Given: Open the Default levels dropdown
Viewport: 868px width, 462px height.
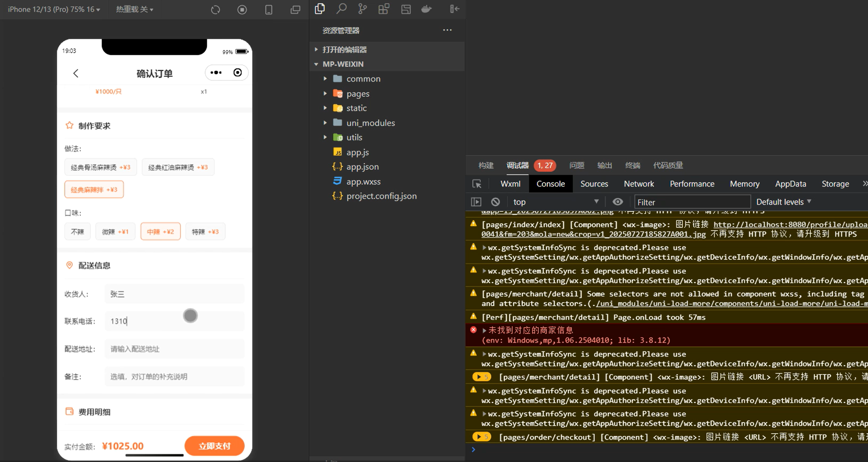Looking at the screenshot, I should [783, 202].
